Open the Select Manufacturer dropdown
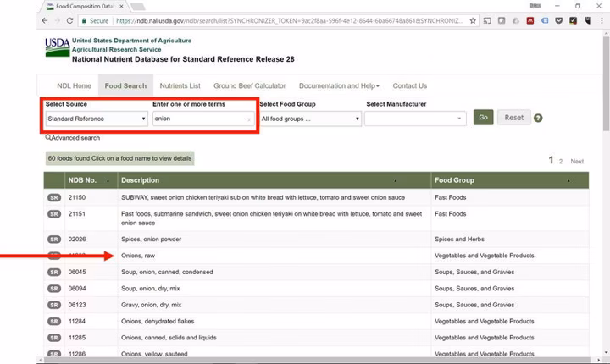The image size is (610, 364). pyautogui.click(x=415, y=119)
